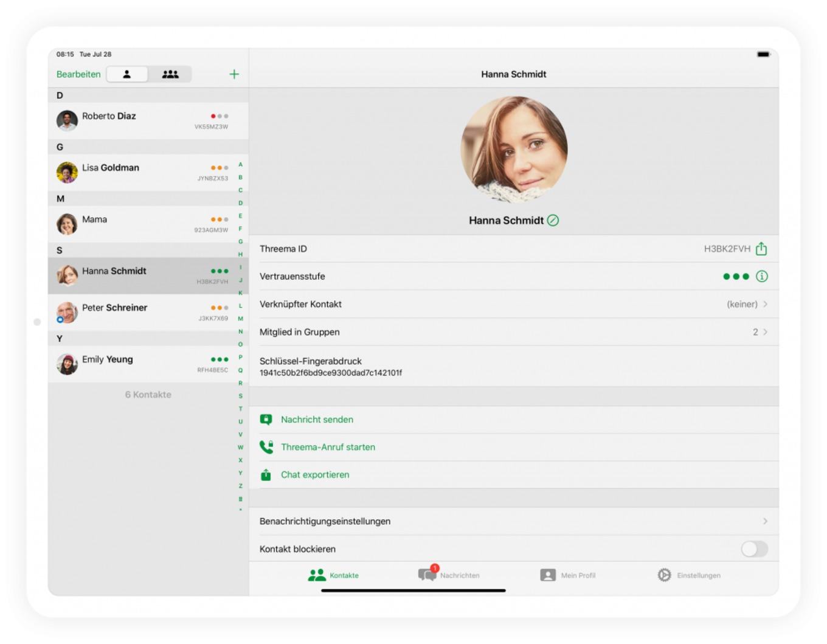Expand Benachrichtigungseinstellungen chevron

point(765,521)
